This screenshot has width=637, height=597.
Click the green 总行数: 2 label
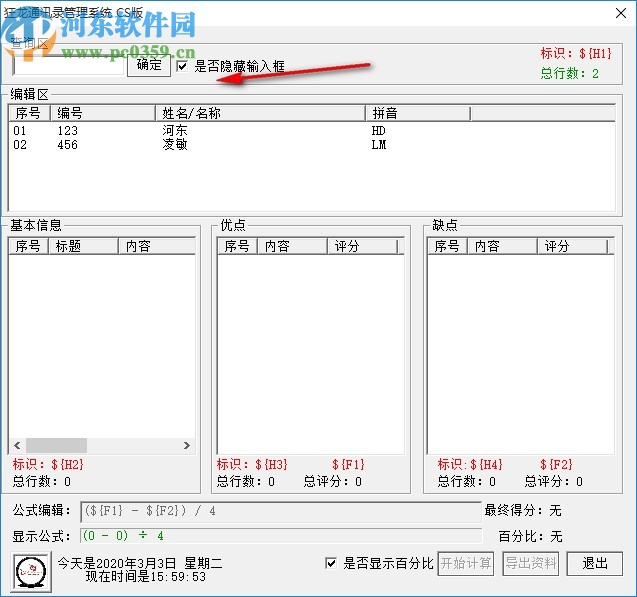pos(570,74)
